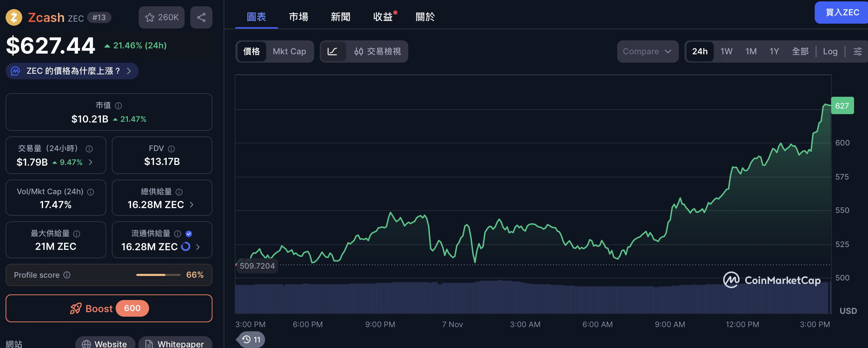Click the 買入ZEC button

842,13
